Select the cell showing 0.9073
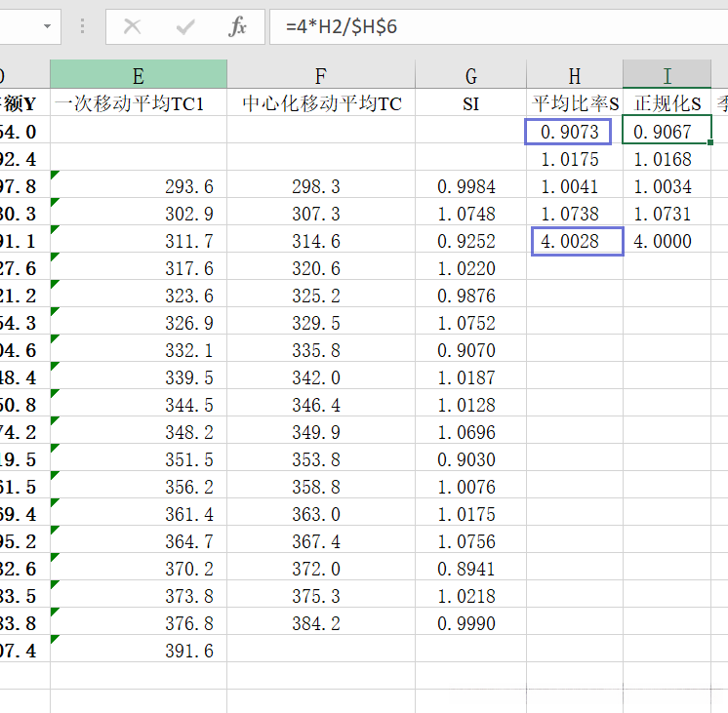This screenshot has height=713, width=728. [575, 132]
